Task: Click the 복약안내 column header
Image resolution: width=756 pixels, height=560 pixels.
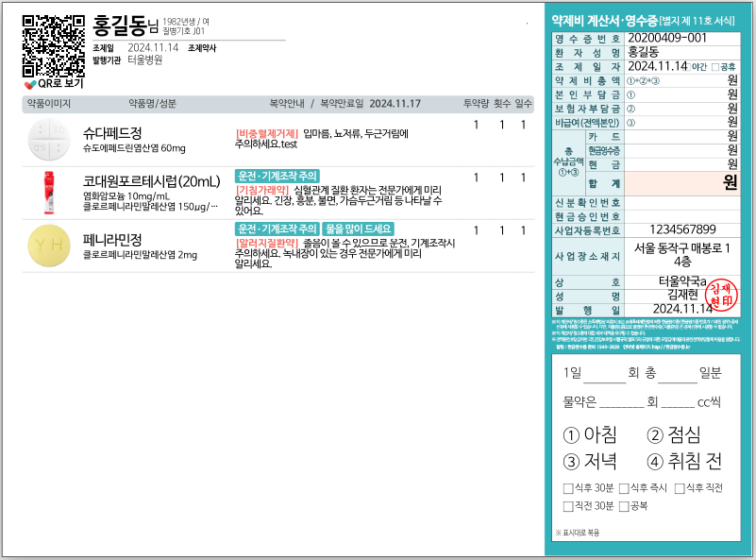Action: click(x=291, y=102)
